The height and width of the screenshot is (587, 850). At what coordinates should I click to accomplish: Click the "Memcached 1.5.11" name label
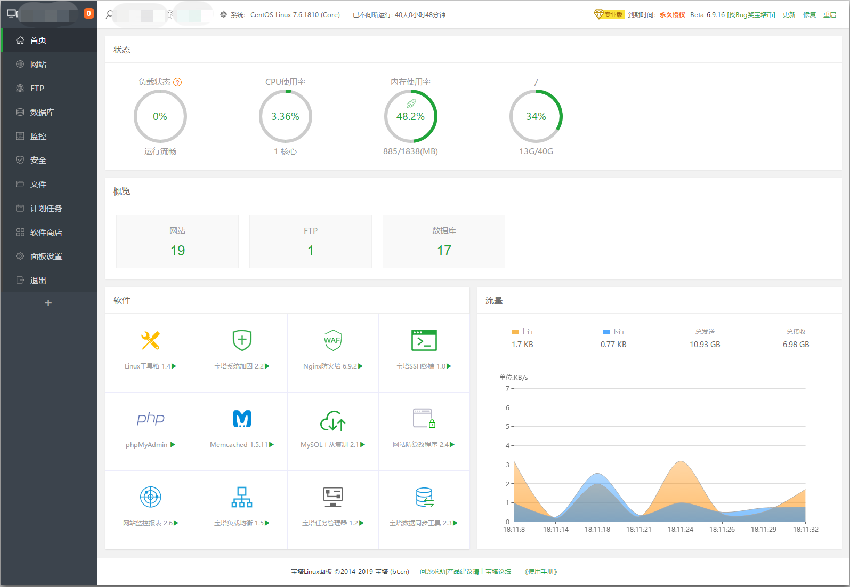pos(239,444)
